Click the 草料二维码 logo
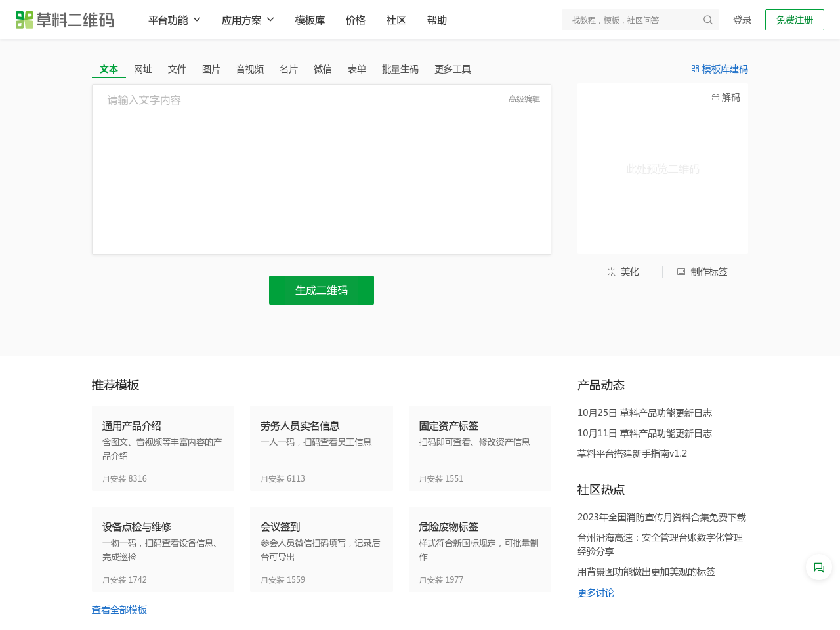This screenshot has width=840, height=630. 64,20
